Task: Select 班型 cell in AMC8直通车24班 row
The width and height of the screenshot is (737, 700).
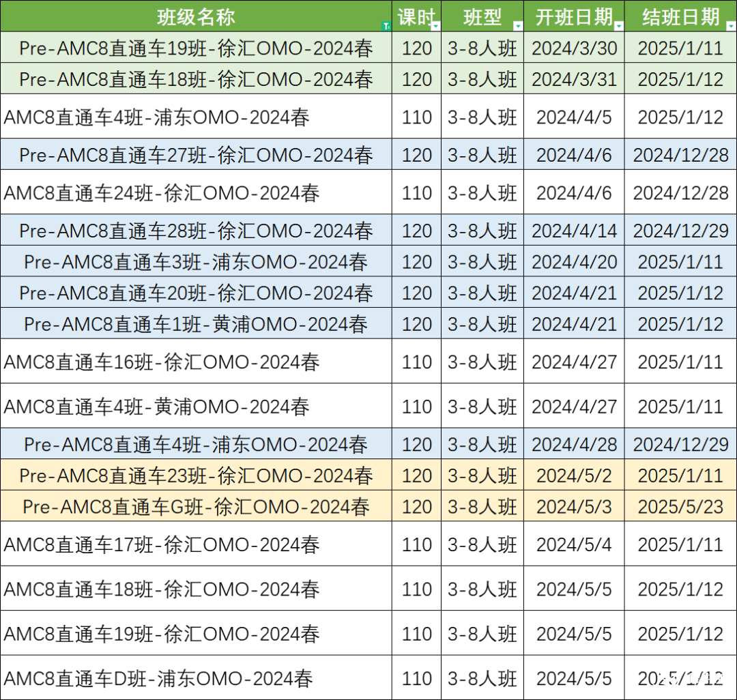Action: coord(482,192)
